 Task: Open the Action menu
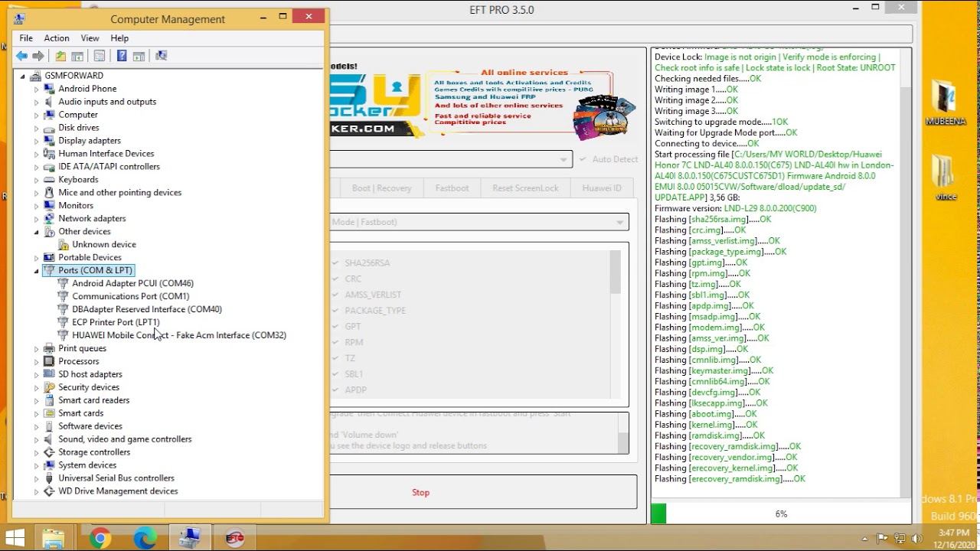tap(57, 38)
